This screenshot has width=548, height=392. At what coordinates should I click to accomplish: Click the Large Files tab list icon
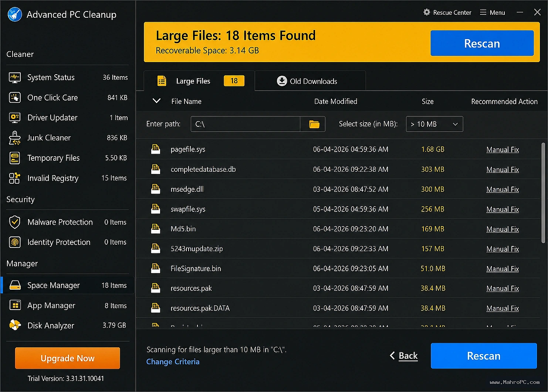click(162, 81)
